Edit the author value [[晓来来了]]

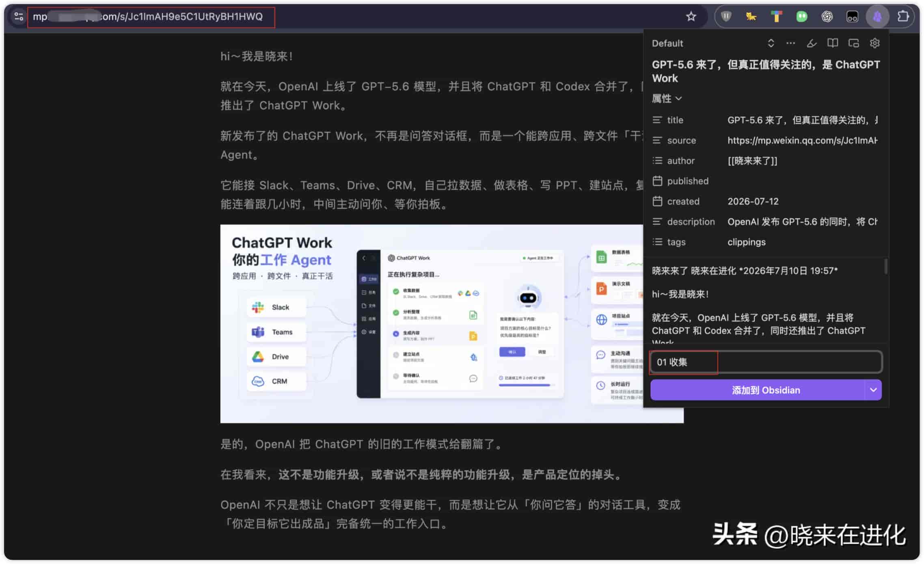coord(752,161)
